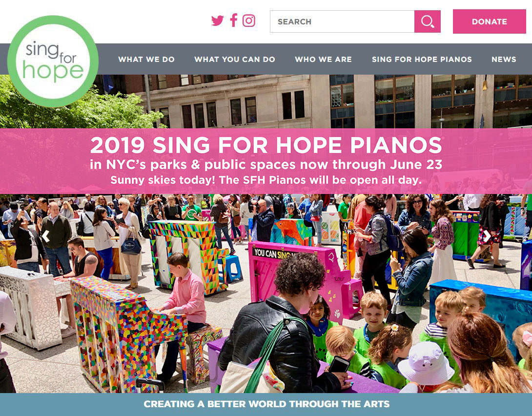This screenshot has width=532, height=416.
Task: Select Who We Are in navigation
Action: [x=323, y=59]
